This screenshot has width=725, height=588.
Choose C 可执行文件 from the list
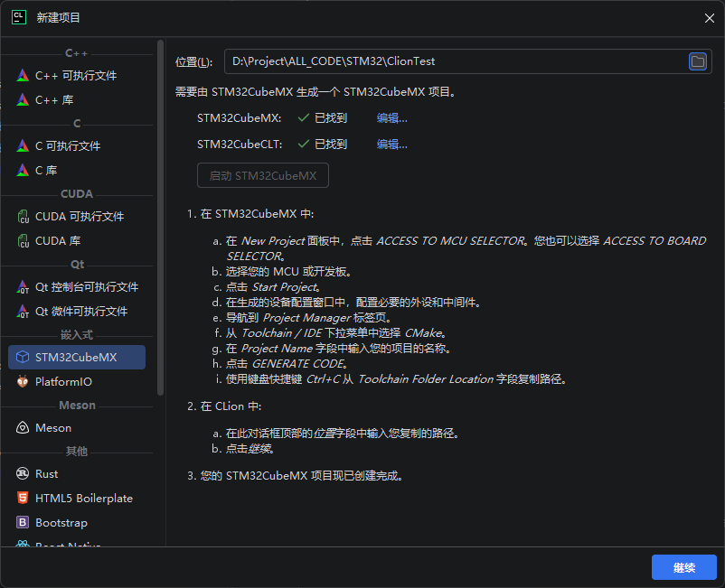tap(68, 146)
